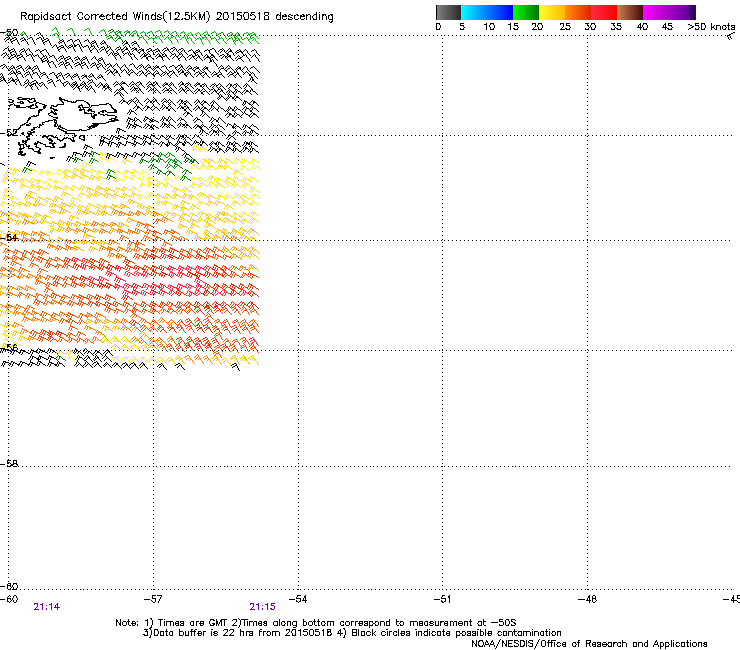Click the -54 longitude label on bottom axis
Viewport: 740px width, 650px height.
tap(298, 599)
